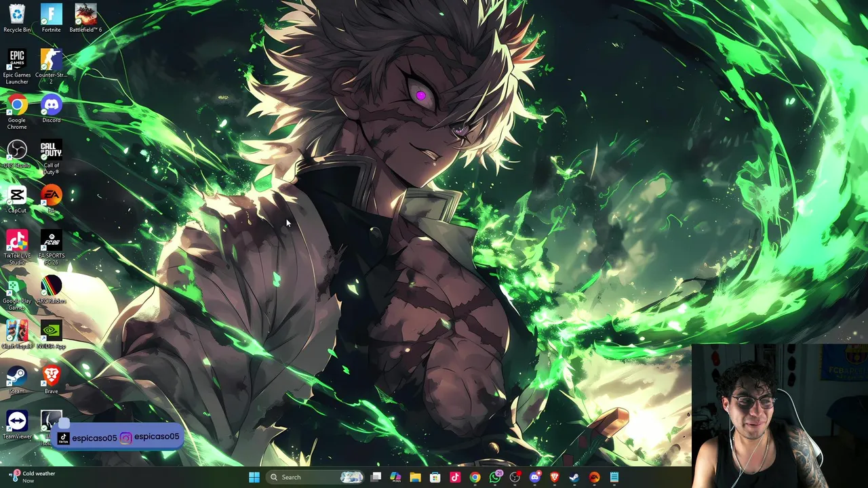
Task: Open the TeamViewer desktop icon
Action: 17,426
